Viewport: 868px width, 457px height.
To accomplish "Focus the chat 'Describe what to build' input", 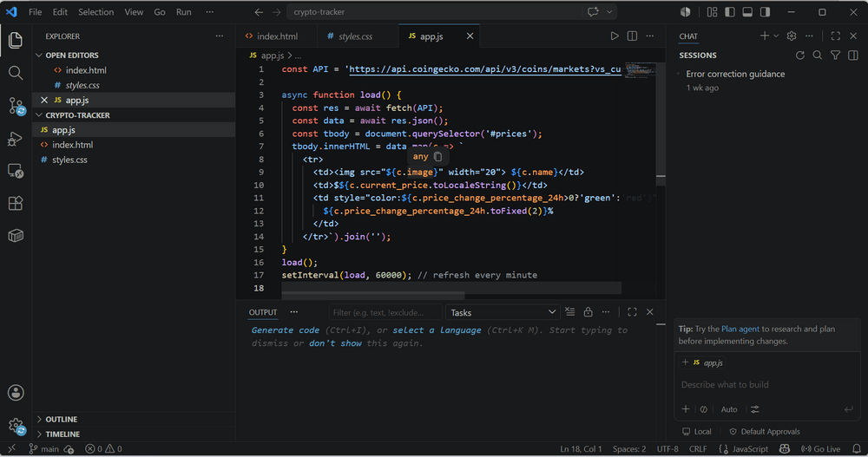I will coord(766,384).
